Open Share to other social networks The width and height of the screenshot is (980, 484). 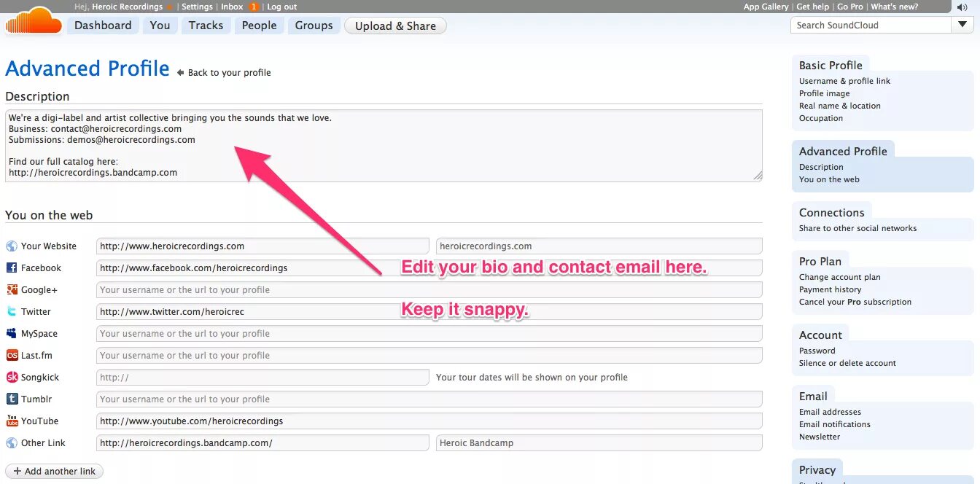tap(857, 228)
